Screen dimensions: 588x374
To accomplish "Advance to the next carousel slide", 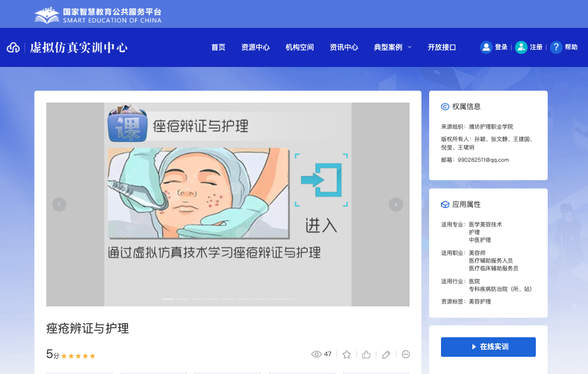I will pos(395,204).
